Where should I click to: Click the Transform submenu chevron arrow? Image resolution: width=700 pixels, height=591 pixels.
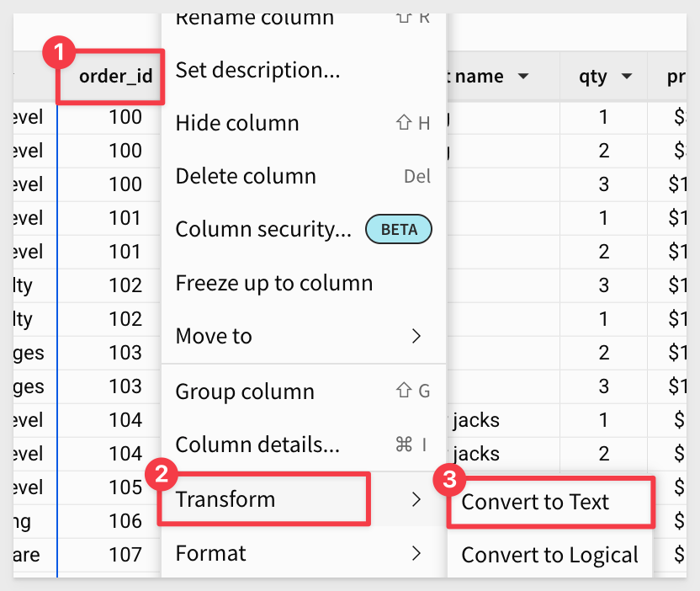[x=416, y=499]
